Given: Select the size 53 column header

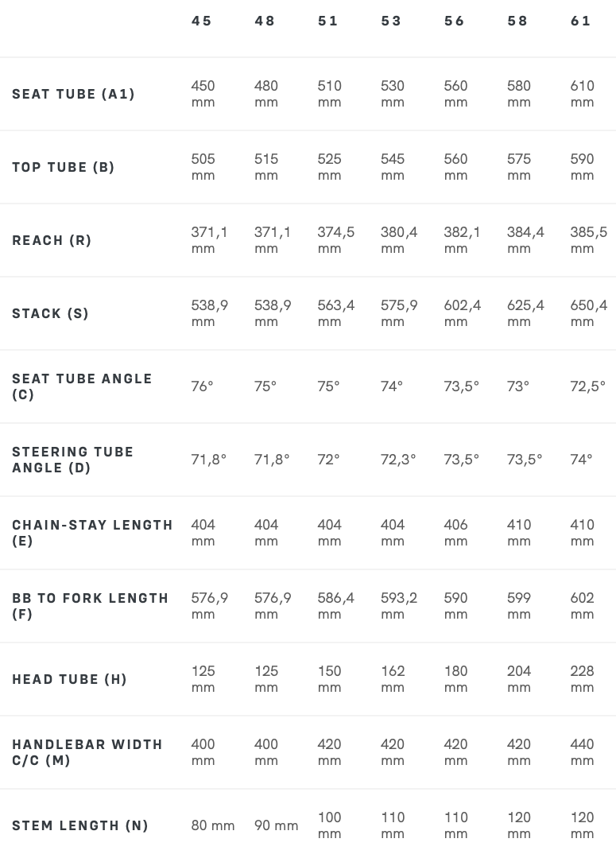Looking at the screenshot, I should [392, 21].
